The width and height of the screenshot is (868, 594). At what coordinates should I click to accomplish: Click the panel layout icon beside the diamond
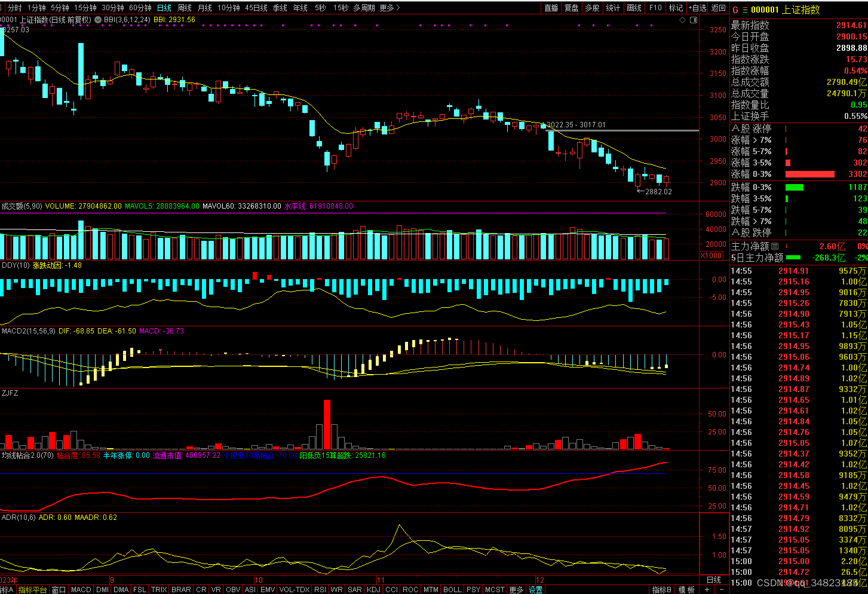click(x=694, y=20)
